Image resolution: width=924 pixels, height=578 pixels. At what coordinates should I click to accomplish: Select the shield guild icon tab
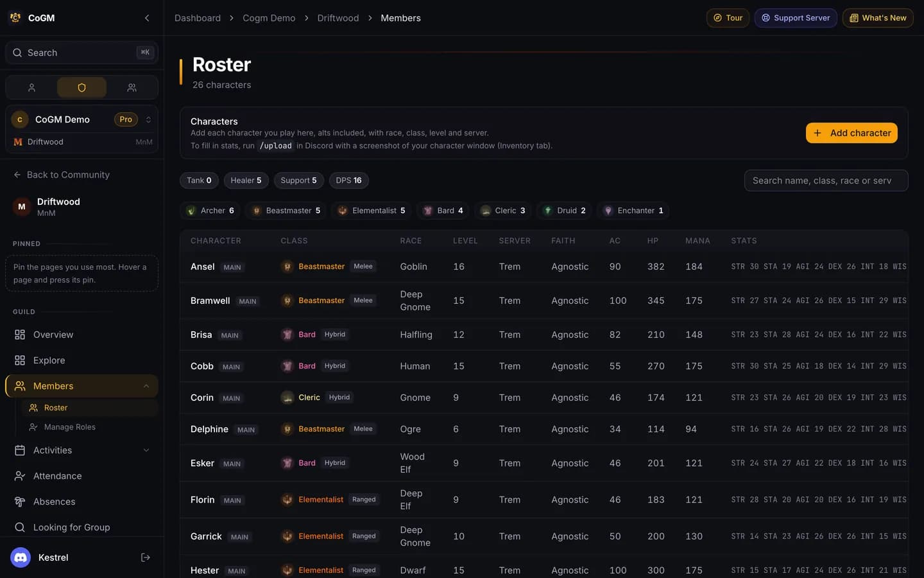[81, 87]
